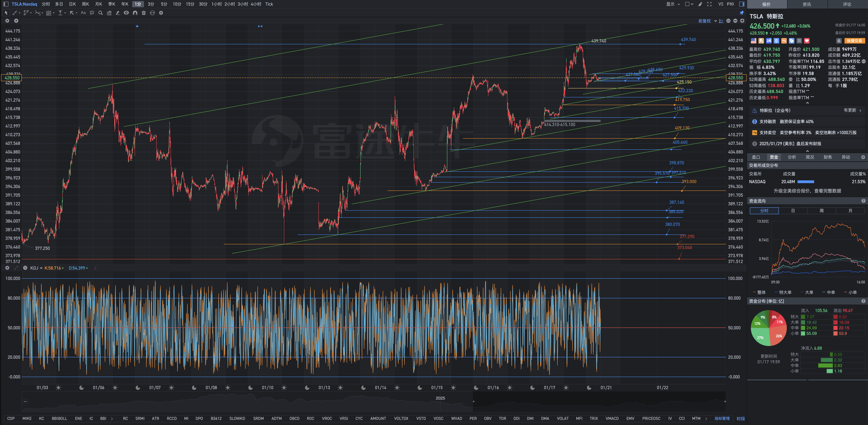
Task: Select the wave 1-3 pattern tool
Action: (38, 13)
